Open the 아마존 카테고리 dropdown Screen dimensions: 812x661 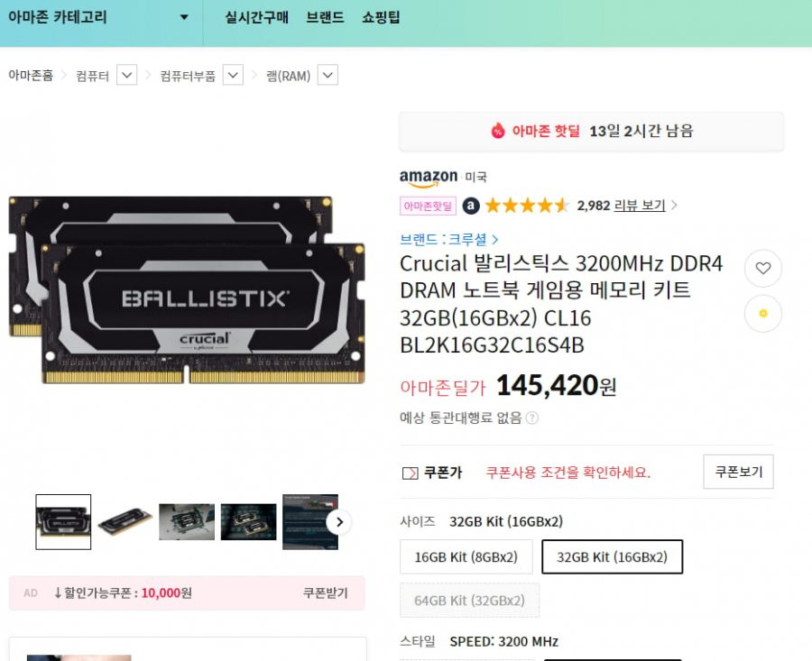click(x=97, y=17)
